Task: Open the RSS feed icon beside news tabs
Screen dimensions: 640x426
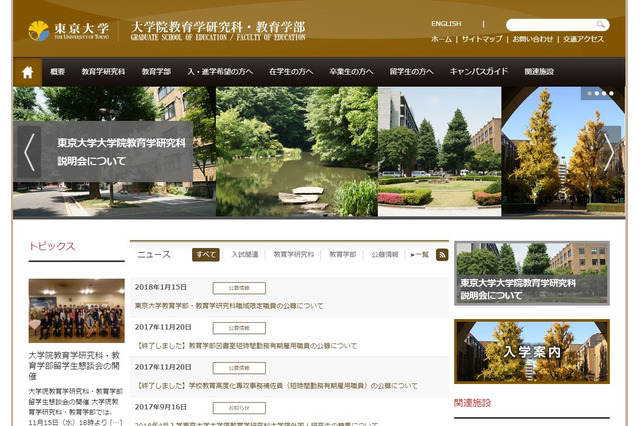Action: [442, 255]
